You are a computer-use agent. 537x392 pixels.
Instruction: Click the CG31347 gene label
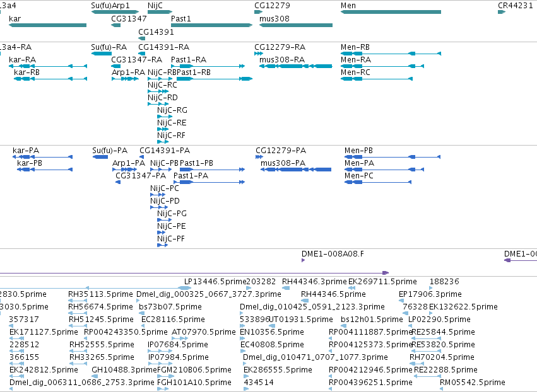point(129,18)
